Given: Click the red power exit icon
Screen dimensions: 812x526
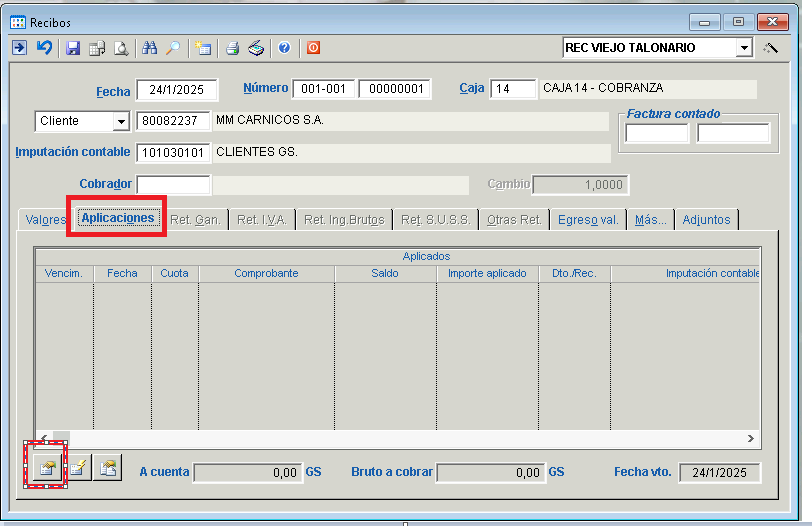Looking at the screenshot, I should click(313, 48).
